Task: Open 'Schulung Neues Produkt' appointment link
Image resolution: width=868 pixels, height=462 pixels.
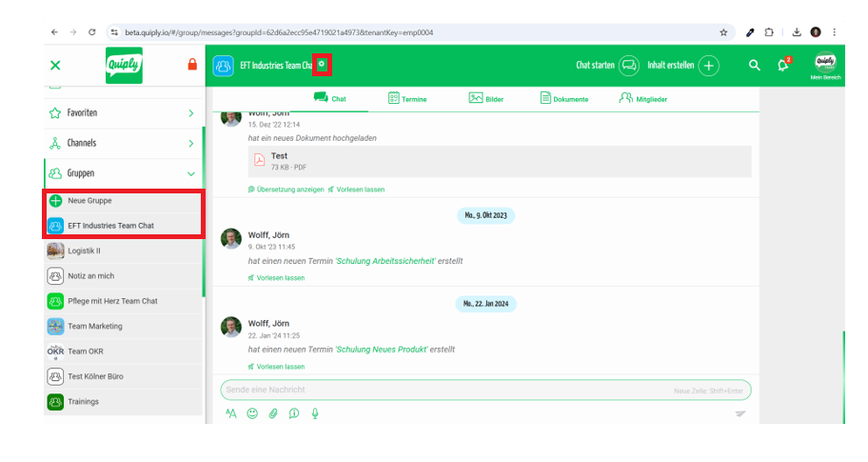Action: pos(382,350)
